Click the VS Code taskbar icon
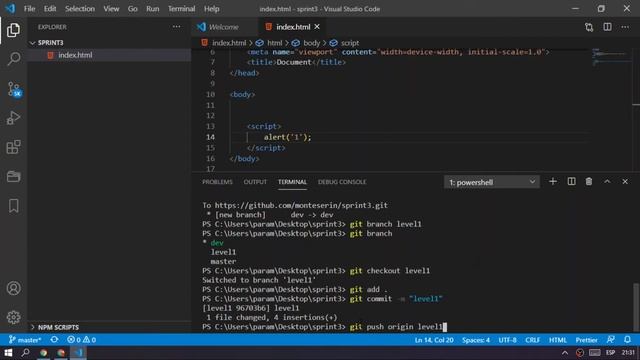 coord(78,353)
